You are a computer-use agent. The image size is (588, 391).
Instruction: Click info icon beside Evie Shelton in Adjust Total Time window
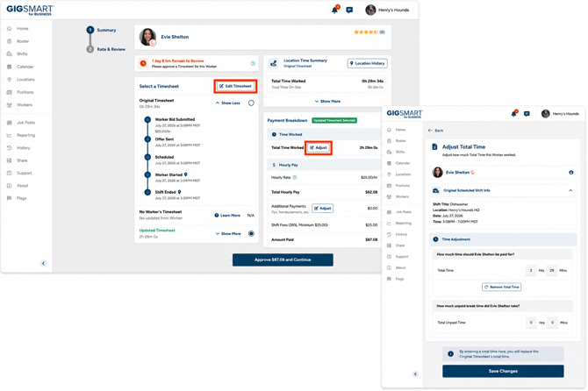[x=570, y=173]
